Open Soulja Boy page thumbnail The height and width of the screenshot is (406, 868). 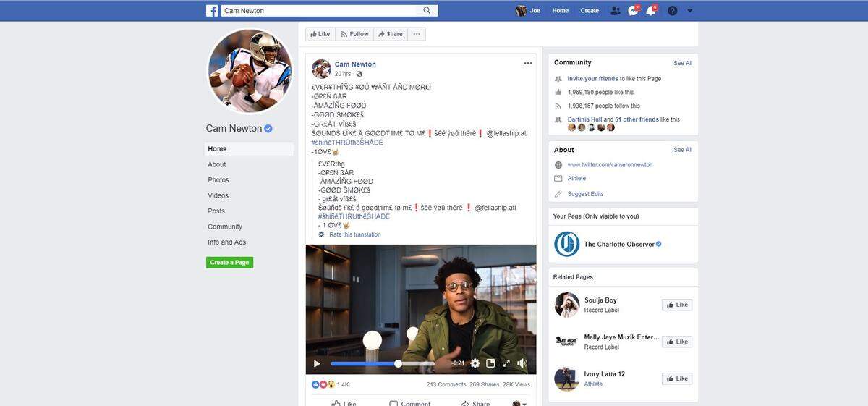point(567,305)
